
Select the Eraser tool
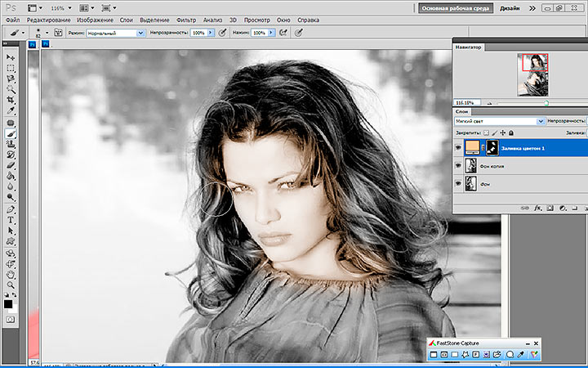11,165
